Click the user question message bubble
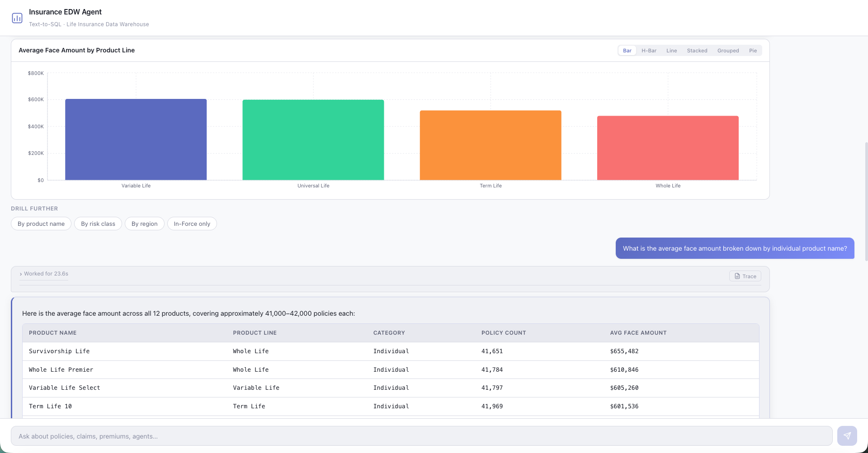868x453 pixels. [735, 248]
